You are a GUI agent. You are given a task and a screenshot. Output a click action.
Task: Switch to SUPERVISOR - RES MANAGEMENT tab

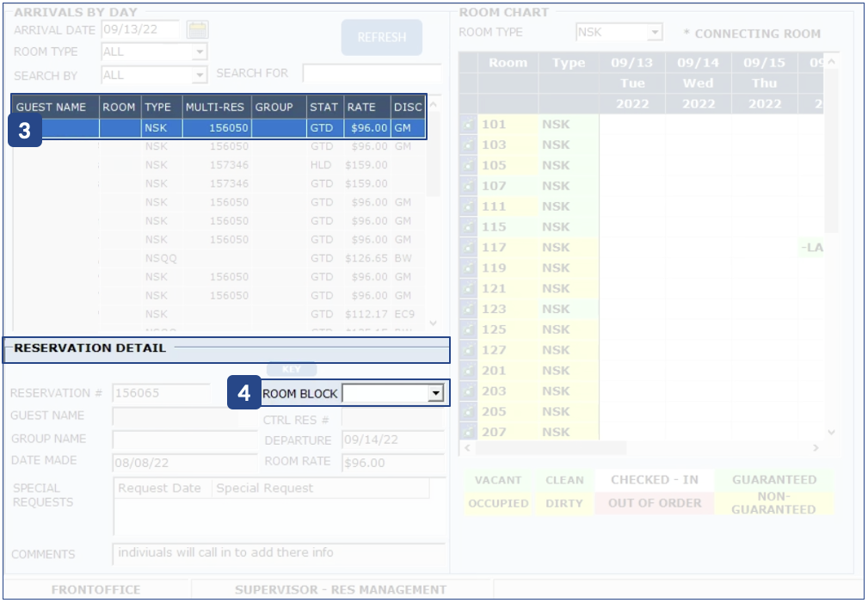[x=341, y=590]
